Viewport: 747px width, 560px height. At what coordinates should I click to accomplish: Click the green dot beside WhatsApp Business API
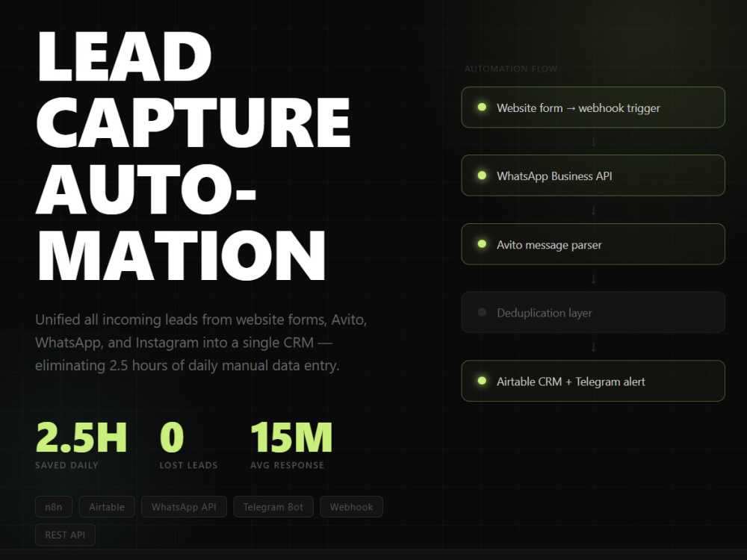482,175
